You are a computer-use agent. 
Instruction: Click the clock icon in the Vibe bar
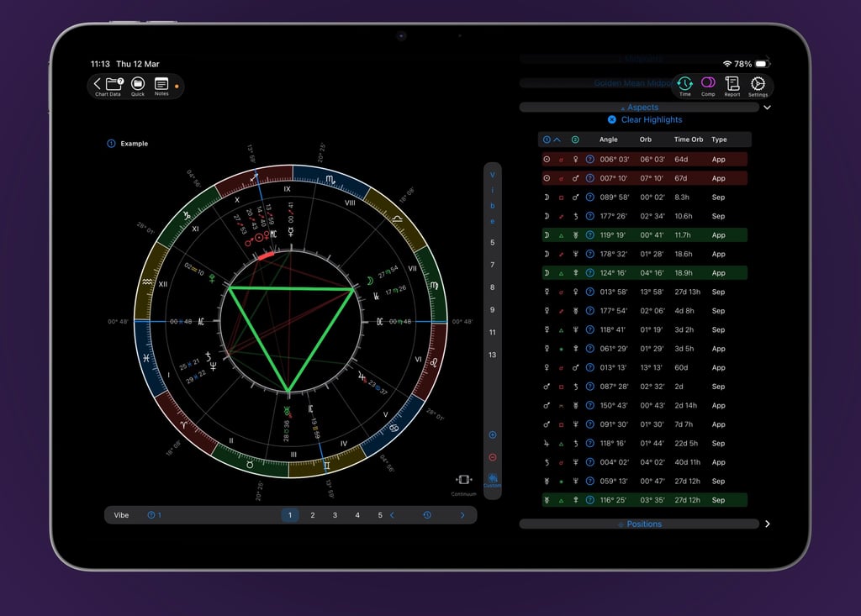click(427, 515)
